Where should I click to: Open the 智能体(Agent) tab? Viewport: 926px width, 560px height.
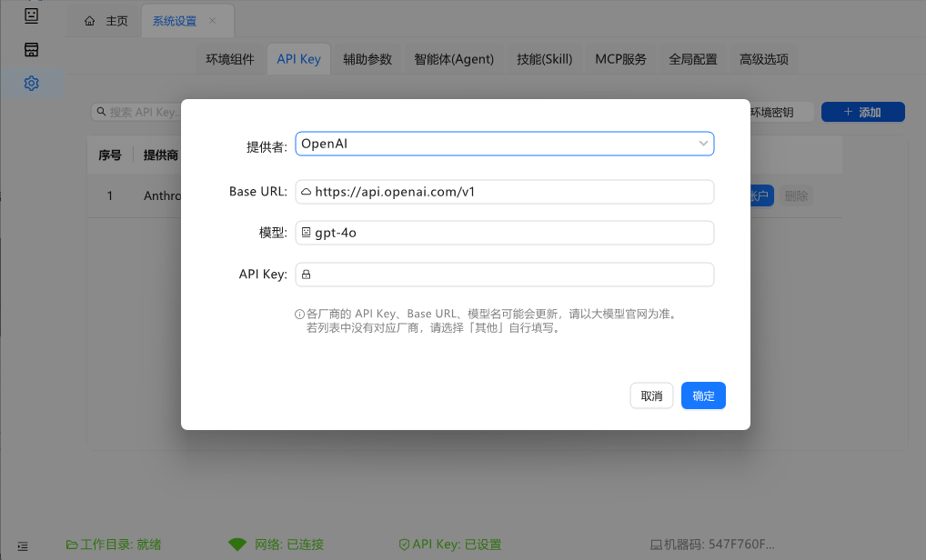click(x=453, y=59)
